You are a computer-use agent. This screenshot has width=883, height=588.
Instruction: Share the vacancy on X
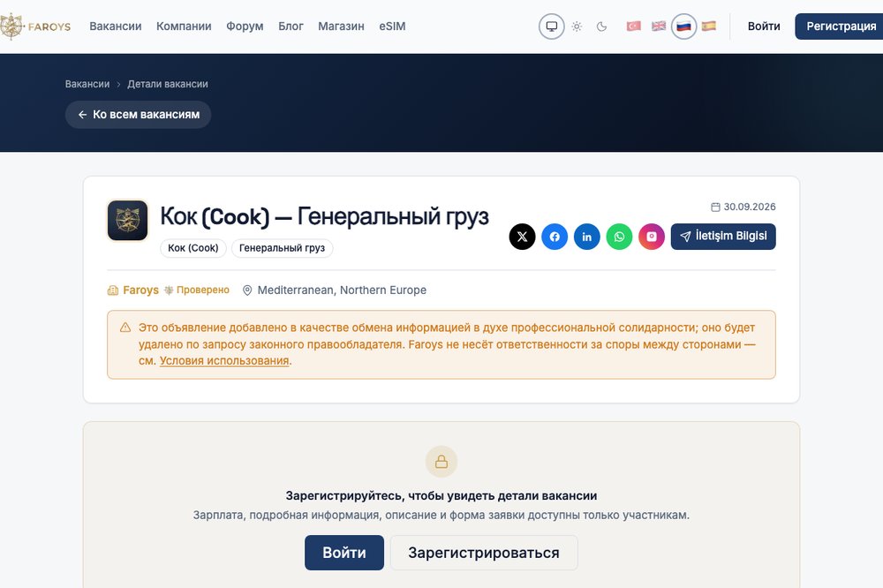522,237
